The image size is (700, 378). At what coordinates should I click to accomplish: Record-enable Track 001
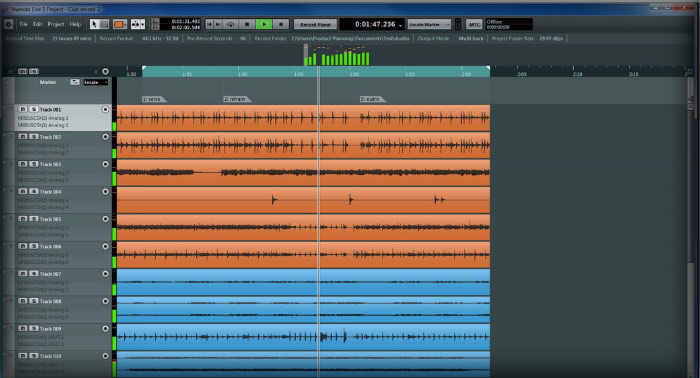pyautogui.click(x=105, y=109)
